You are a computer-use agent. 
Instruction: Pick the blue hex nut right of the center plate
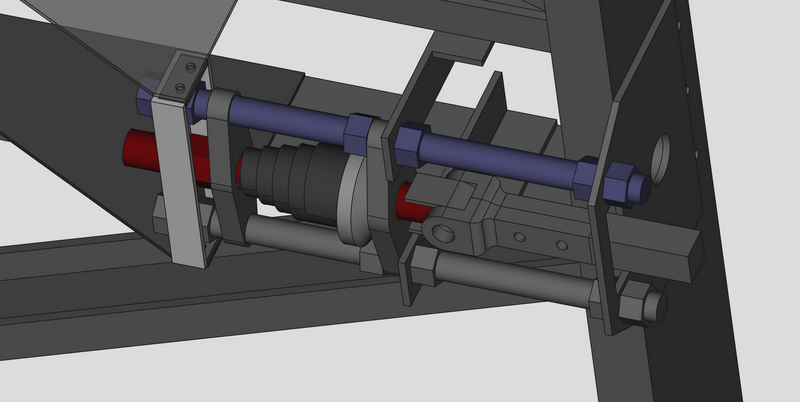(x=411, y=144)
